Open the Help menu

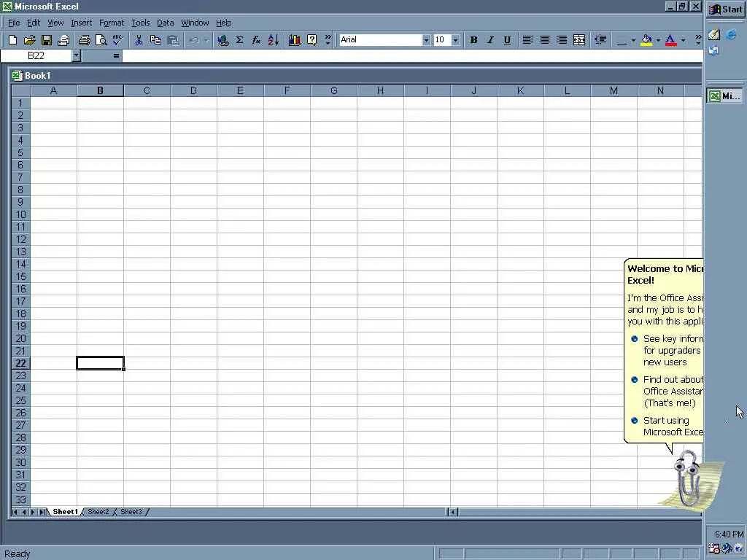(x=223, y=23)
